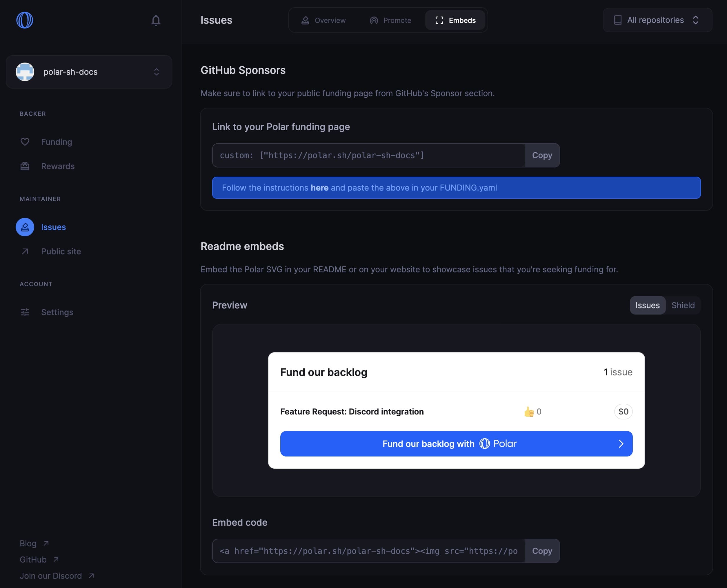Viewport: 727px width, 588px height.
Task: Switch to Issues embed preview
Action: (648, 305)
